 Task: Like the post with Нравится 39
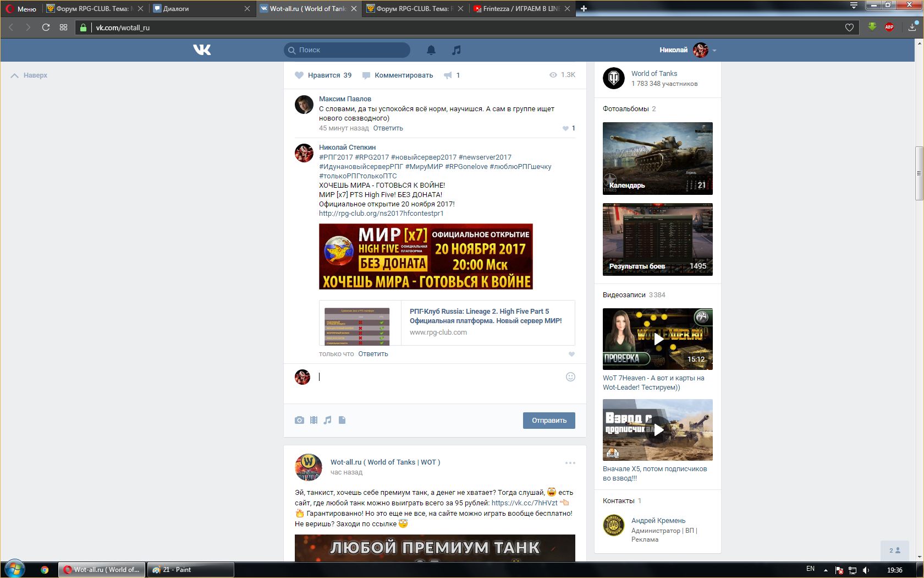323,75
